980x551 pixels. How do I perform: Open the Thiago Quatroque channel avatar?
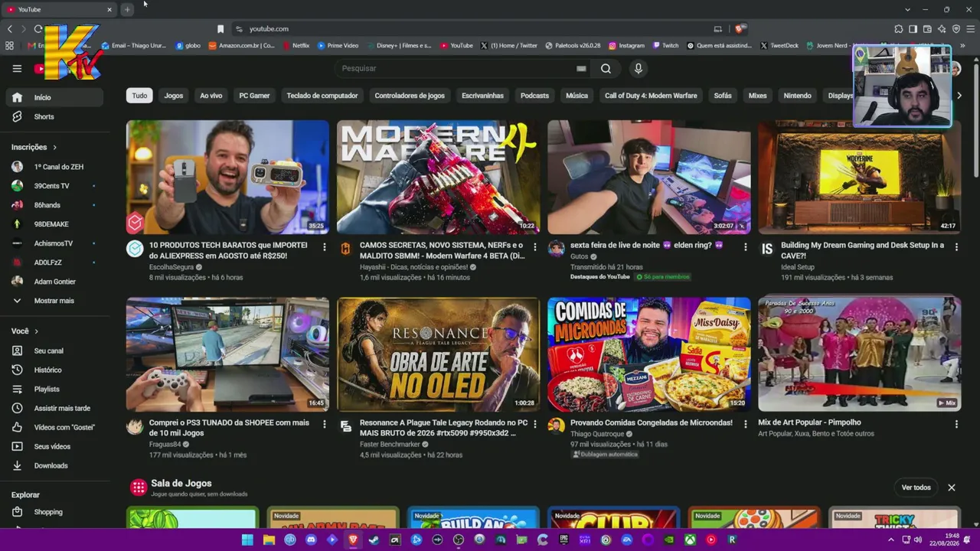click(x=556, y=426)
